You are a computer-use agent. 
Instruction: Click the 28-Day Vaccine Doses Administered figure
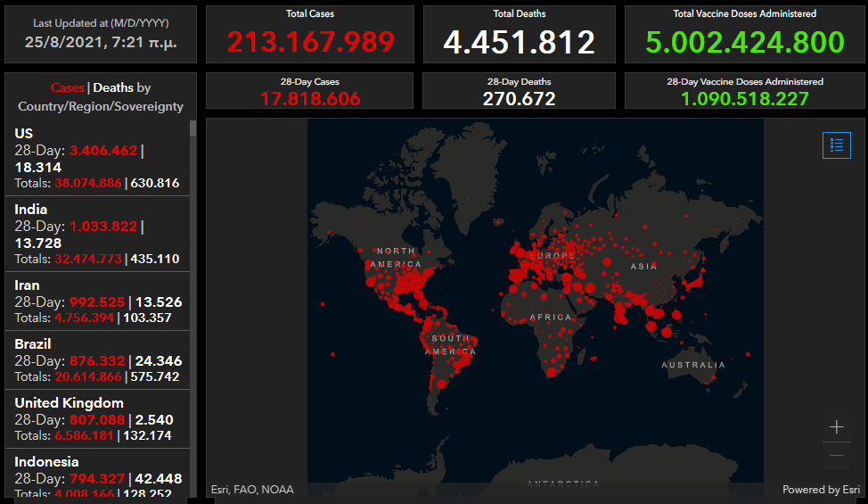[744, 98]
